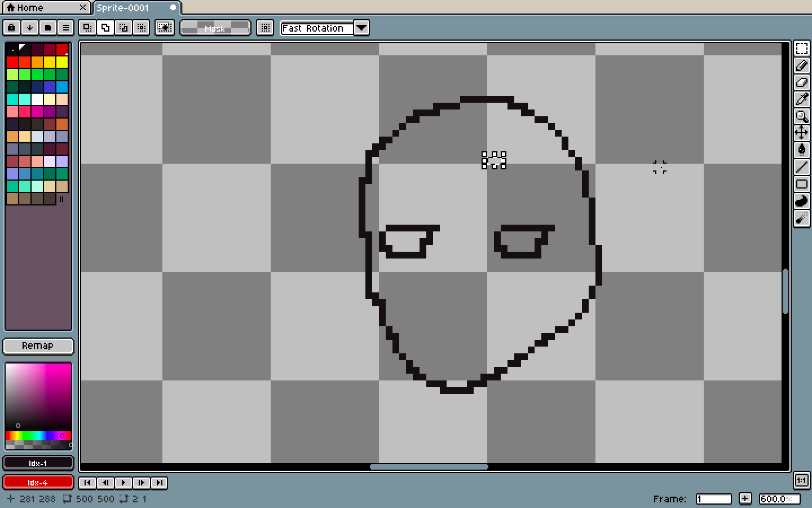Click the vertical canvas scrollbar

(x=785, y=291)
